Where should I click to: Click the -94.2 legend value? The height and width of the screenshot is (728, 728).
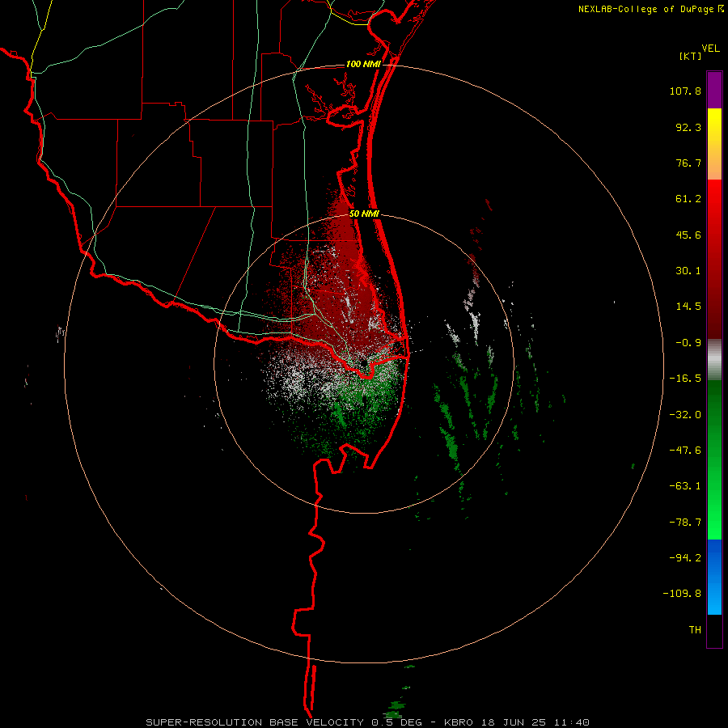(685, 558)
